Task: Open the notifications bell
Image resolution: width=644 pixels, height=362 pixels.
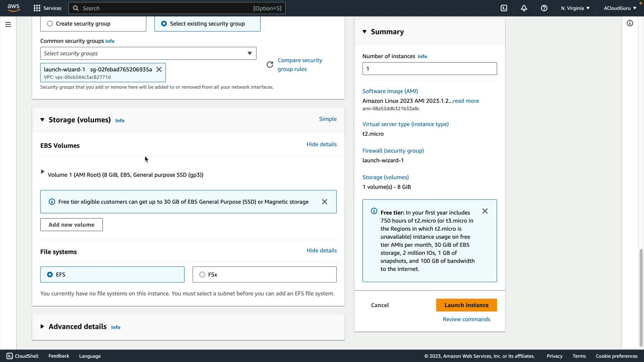Action: (x=524, y=8)
